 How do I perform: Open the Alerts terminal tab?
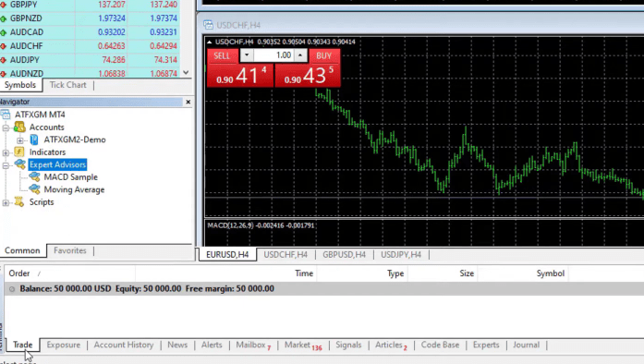click(x=212, y=346)
